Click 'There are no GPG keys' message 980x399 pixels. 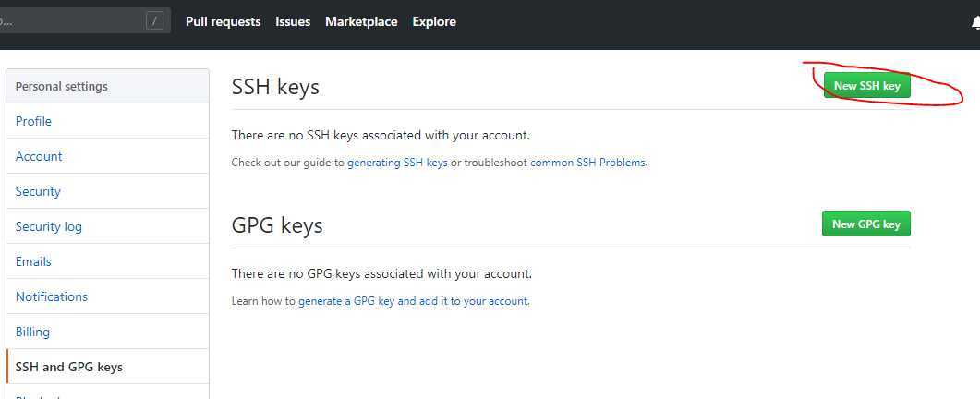[x=381, y=273]
